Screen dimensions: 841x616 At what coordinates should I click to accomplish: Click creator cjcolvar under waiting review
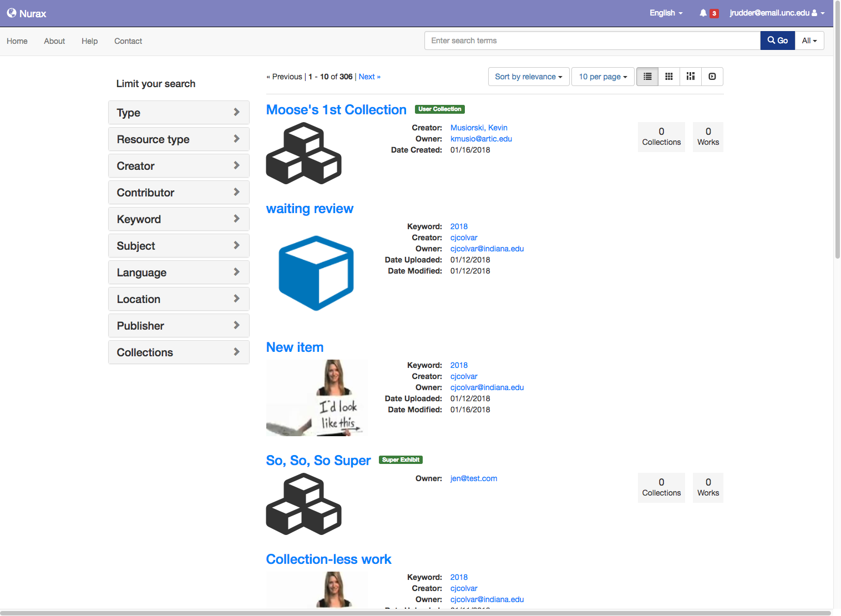pos(464,238)
